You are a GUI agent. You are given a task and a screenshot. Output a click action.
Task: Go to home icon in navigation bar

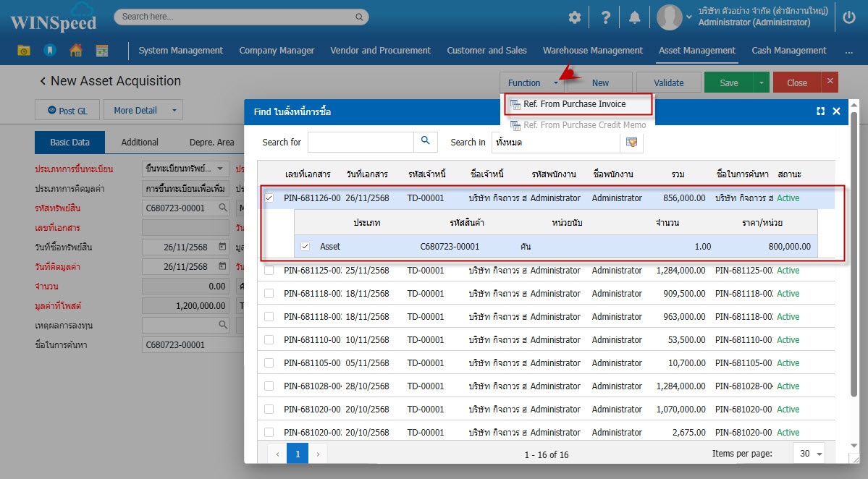click(75, 51)
